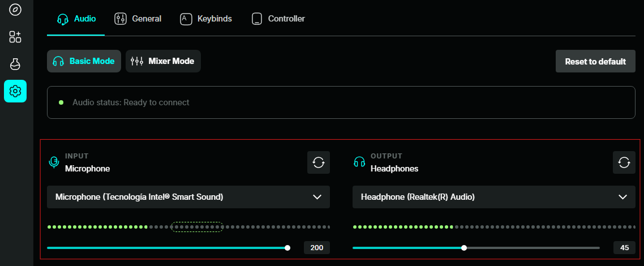Open the compass Explore sidebar icon
The height and width of the screenshot is (266, 644).
pyautogui.click(x=15, y=10)
